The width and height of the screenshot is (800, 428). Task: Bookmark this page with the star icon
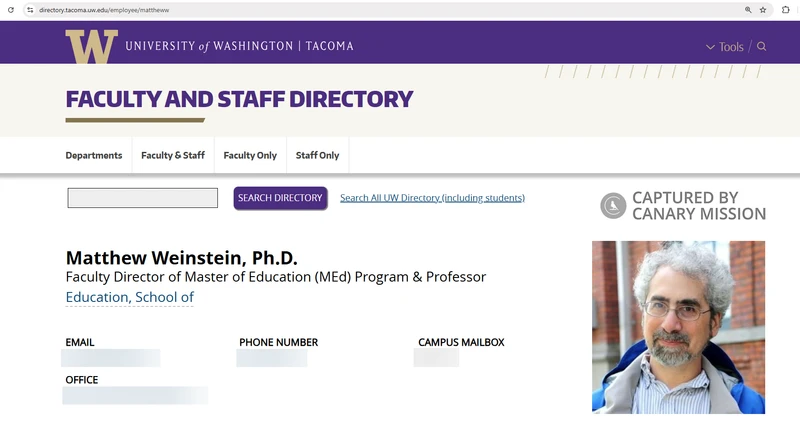763,10
